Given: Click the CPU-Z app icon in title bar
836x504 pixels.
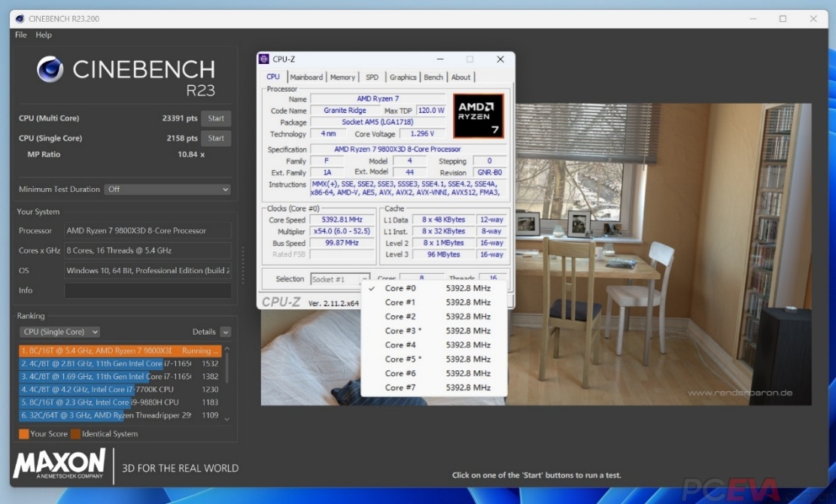Looking at the screenshot, I should pos(264,59).
